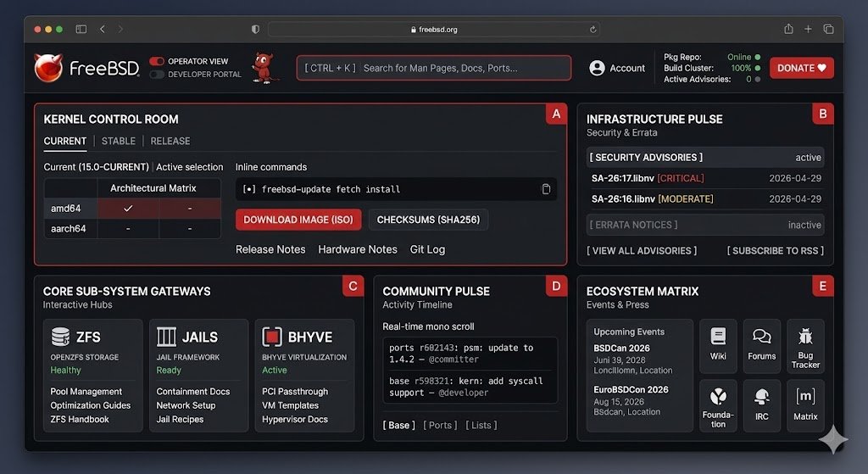Open Hardware Notes link
868x474 pixels.
(358, 250)
